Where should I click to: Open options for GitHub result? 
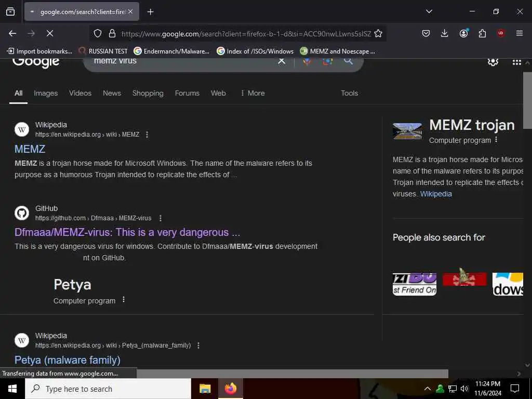click(x=161, y=218)
